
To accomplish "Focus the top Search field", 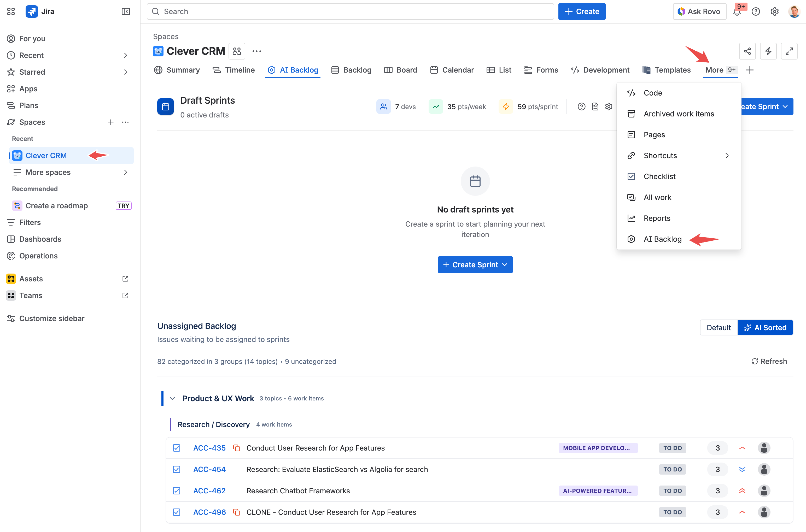I will point(349,11).
